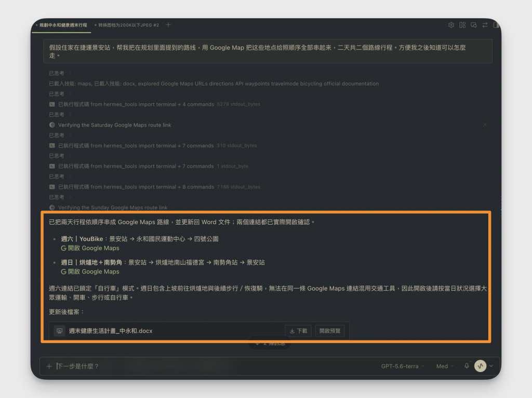This screenshot has height=398, width=532.
Task: Click the globe icon beside Verifying the Saturday route
Action: point(52,125)
